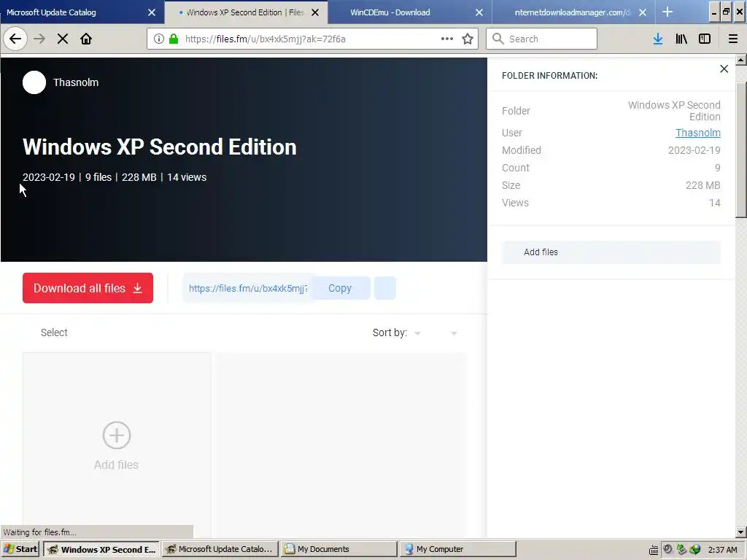Close the Windows XP Second Edition tab
This screenshot has width=747, height=560.
tap(315, 12)
